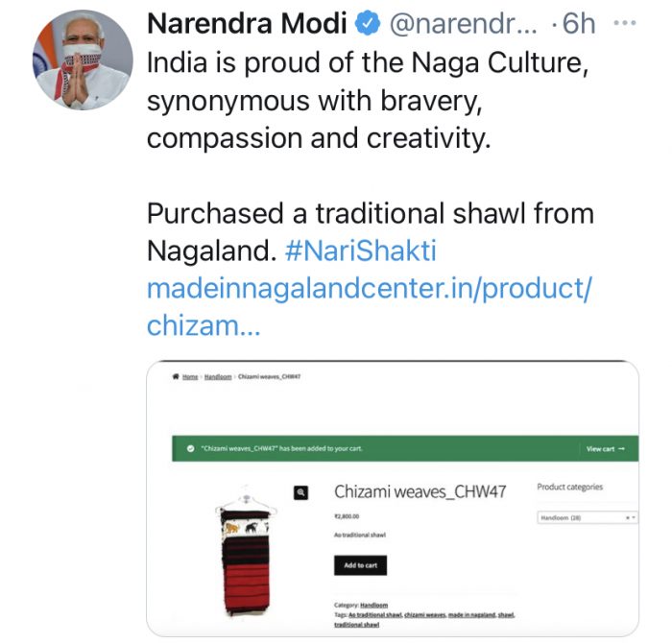This screenshot has width=672, height=643.
Task: Click the magnifier zoom icon on product image
Action: coord(301,492)
